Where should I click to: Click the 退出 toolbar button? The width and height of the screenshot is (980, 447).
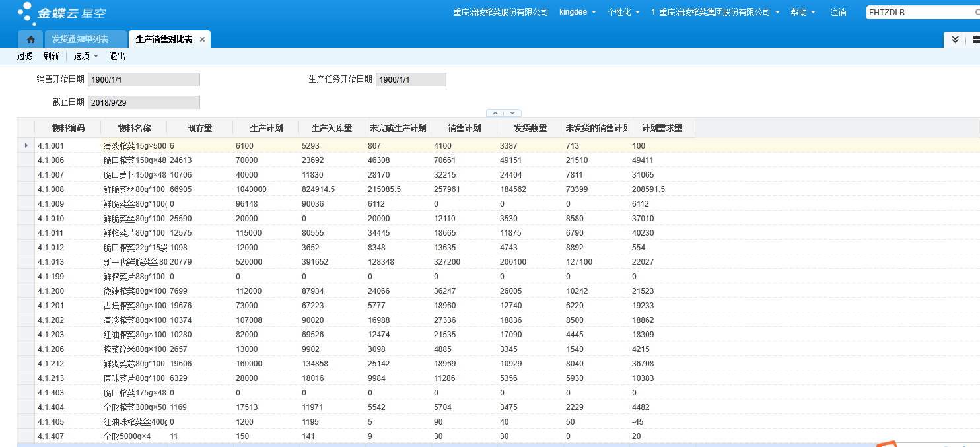tap(118, 56)
